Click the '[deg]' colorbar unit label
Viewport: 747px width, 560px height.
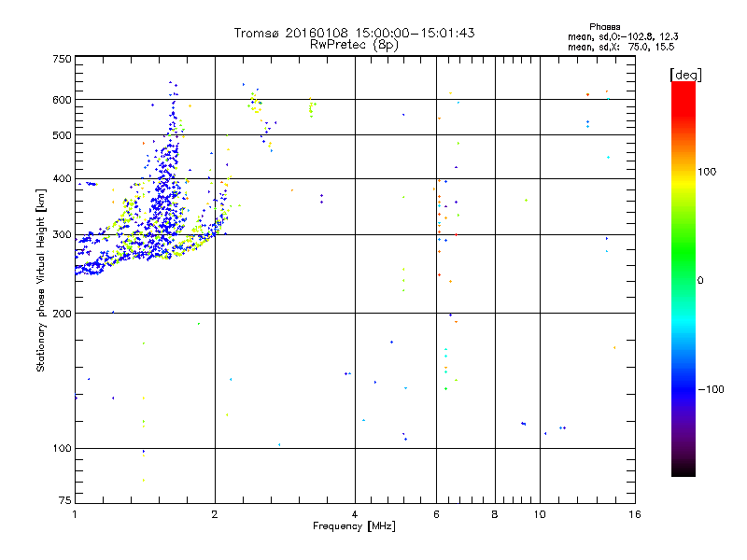[x=685, y=75]
